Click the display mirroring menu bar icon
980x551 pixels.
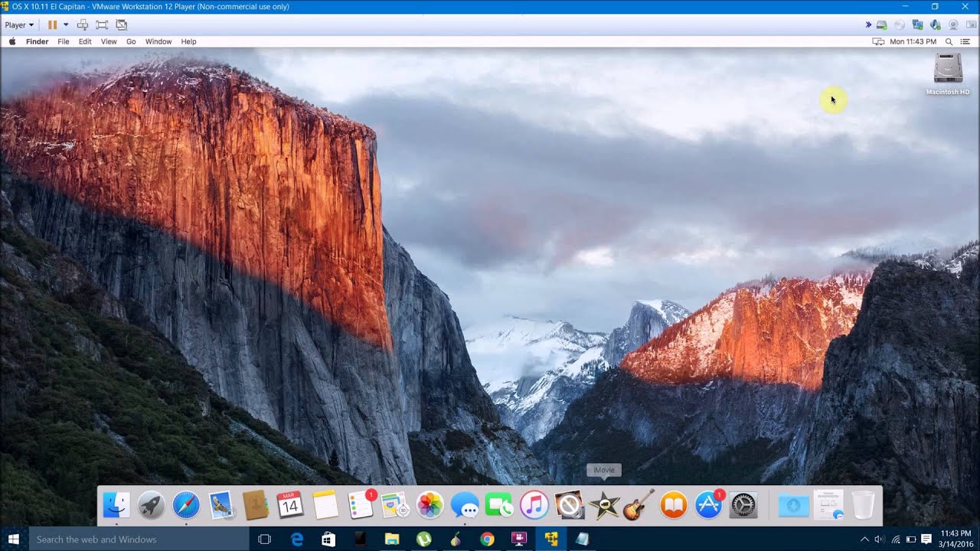click(878, 42)
